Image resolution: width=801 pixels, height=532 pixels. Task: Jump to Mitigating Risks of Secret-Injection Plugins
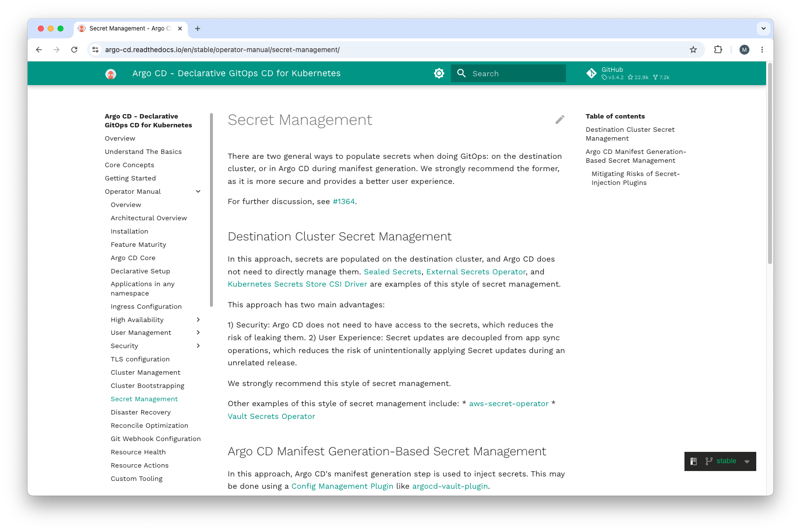click(x=635, y=178)
